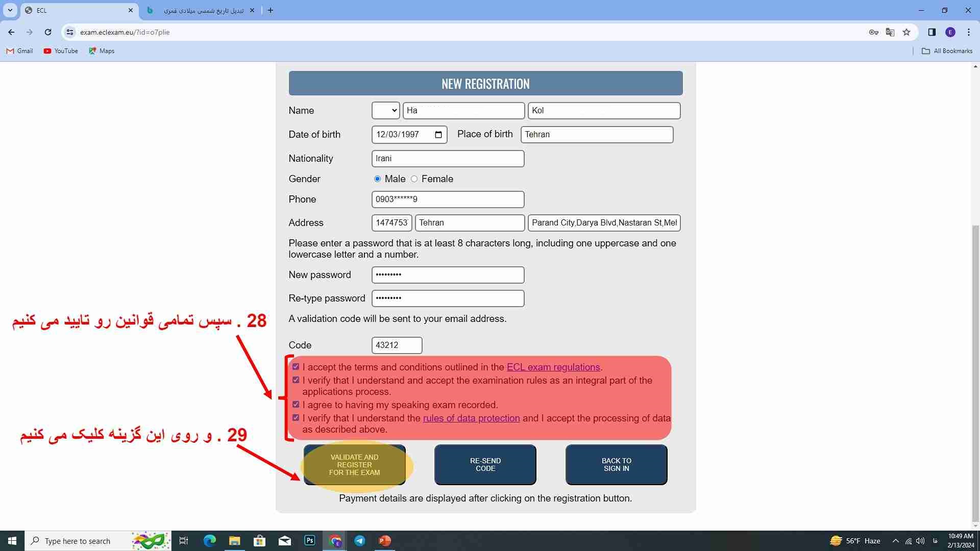This screenshot has height=551, width=980.
Task: Open the rules of data protection link
Action: tap(471, 418)
